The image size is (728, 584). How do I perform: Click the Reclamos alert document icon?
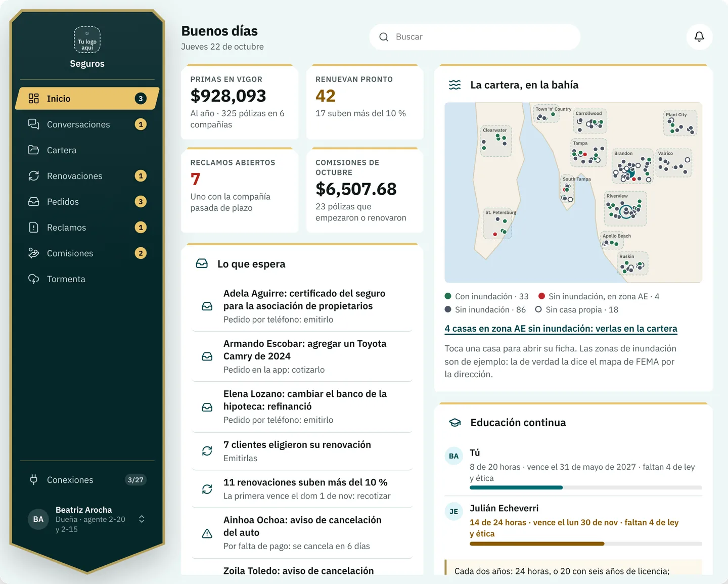(x=34, y=228)
